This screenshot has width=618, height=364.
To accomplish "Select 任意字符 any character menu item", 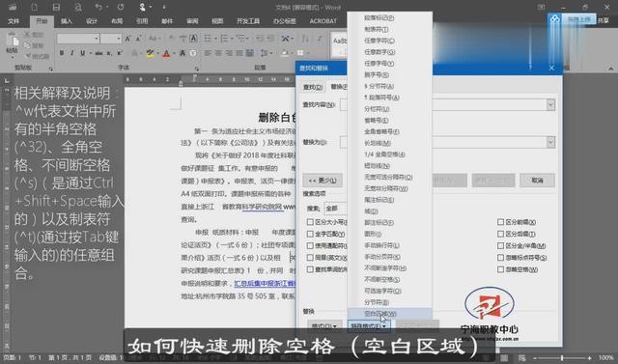I will point(390,41).
